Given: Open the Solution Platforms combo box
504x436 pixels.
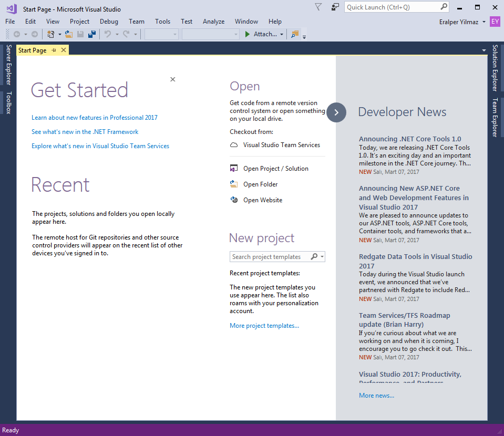Looking at the screenshot, I should pos(211,34).
